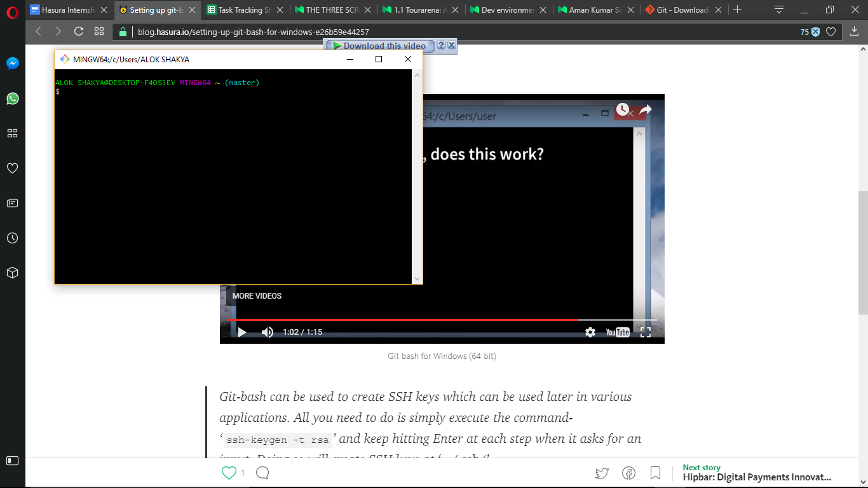Open the ad blocker shield badge

pos(810,32)
